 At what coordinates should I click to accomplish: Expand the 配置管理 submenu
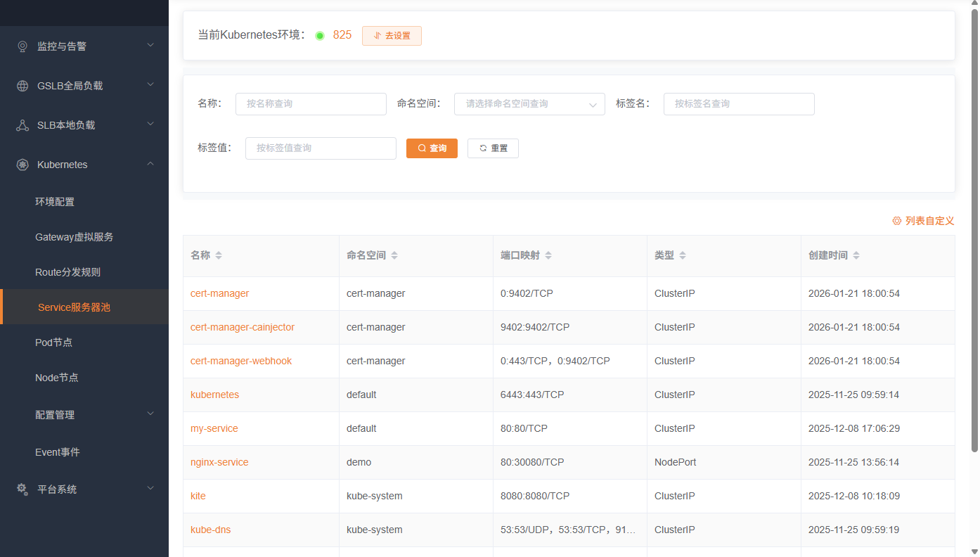tap(150, 414)
